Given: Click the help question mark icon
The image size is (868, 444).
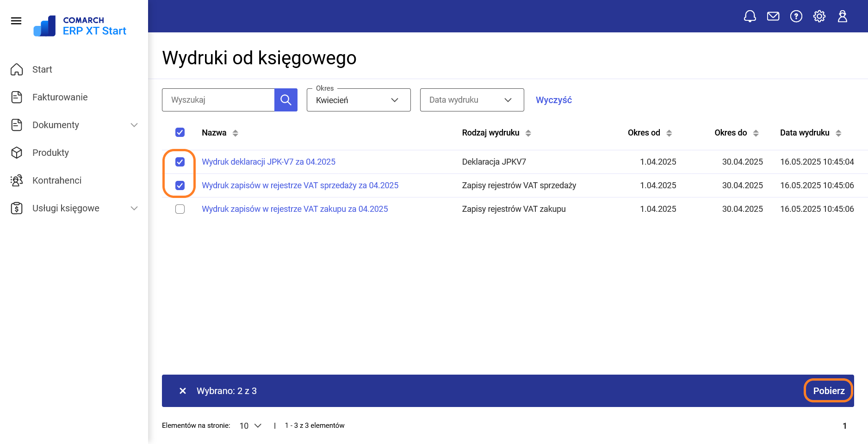Looking at the screenshot, I should click(x=796, y=17).
